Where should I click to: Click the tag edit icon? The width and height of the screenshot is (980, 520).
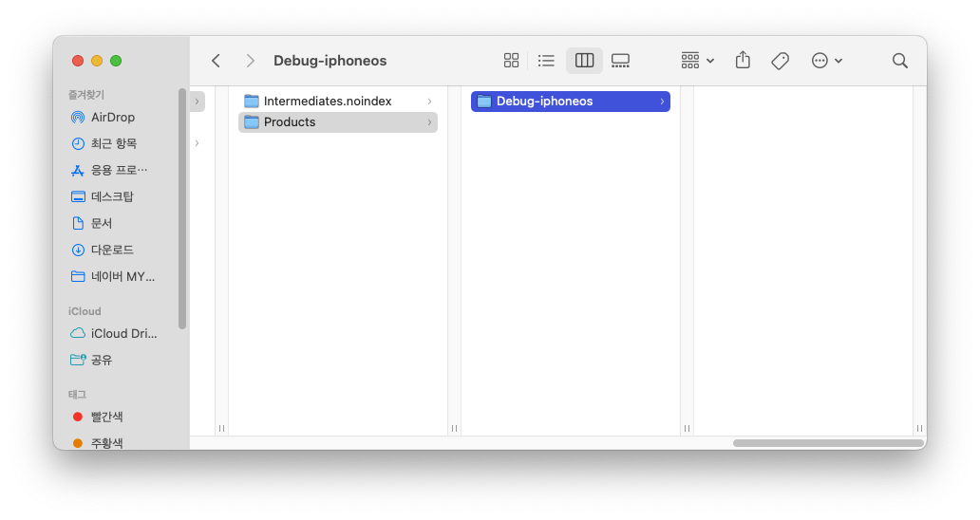pos(780,61)
